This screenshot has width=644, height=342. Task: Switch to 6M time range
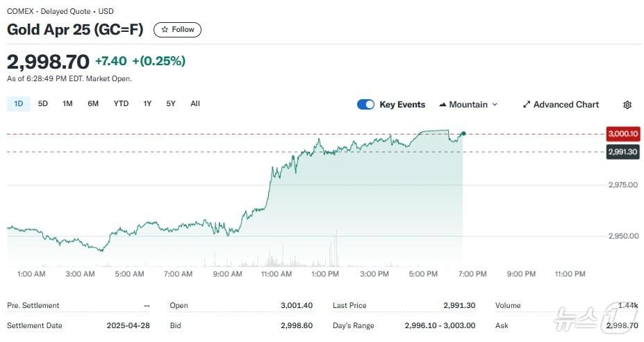point(93,104)
